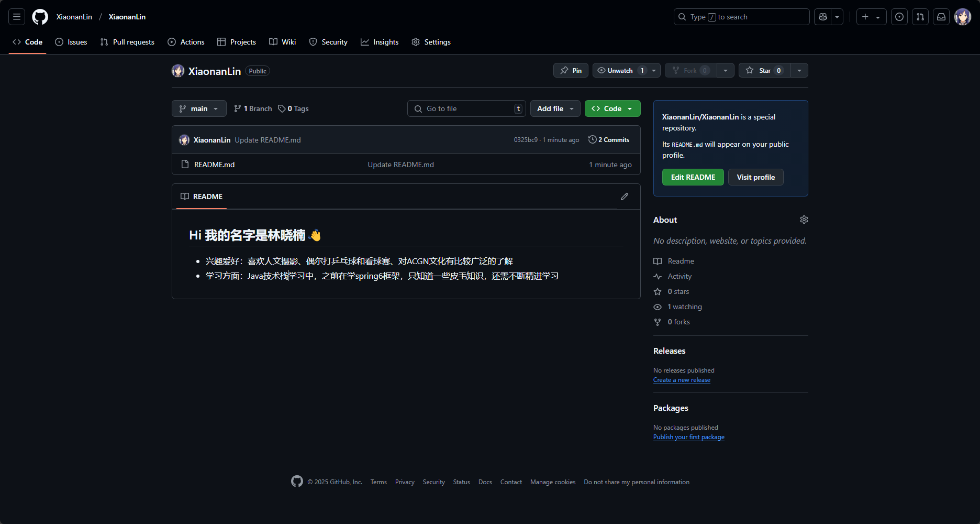Open the README.md file
Viewport: 980px width, 524px height.
[214, 165]
